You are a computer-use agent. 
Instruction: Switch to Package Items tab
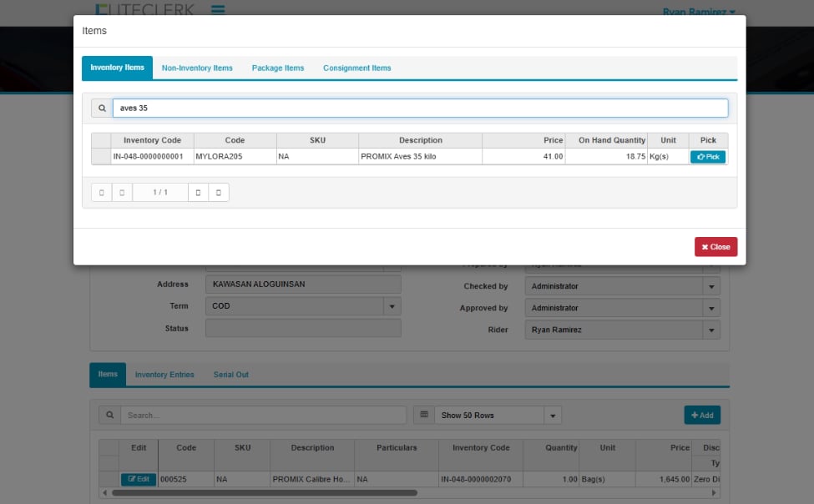(278, 68)
